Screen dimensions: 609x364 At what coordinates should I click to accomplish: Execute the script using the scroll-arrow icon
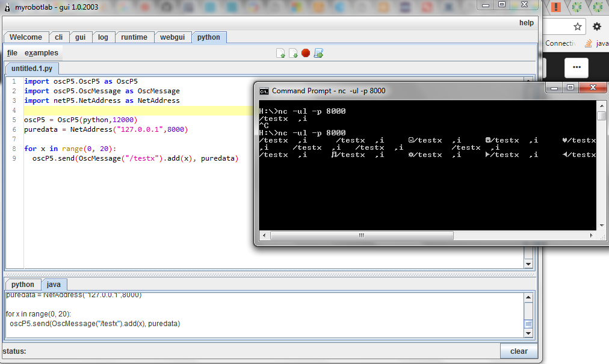[318, 53]
